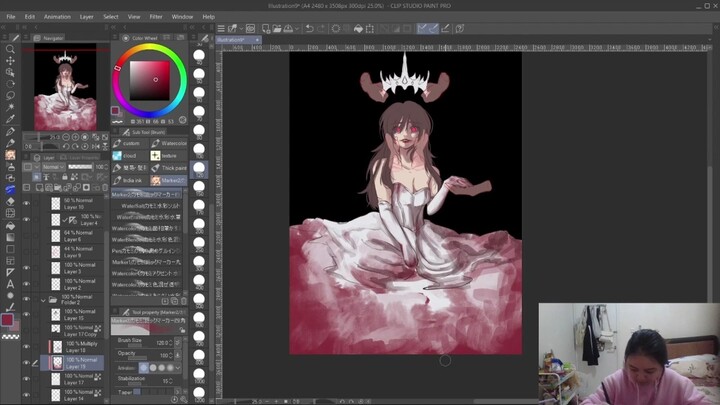This screenshot has height=405, width=720.
Task: Collapse the Folder 2 layer group
Action: click(x=43, y=299)
